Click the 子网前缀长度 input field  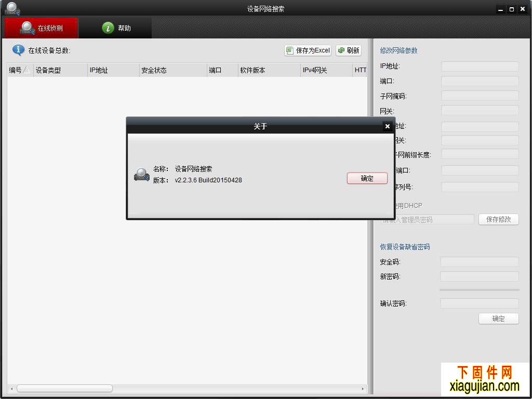pyautogui.click(x=480, y=154)
